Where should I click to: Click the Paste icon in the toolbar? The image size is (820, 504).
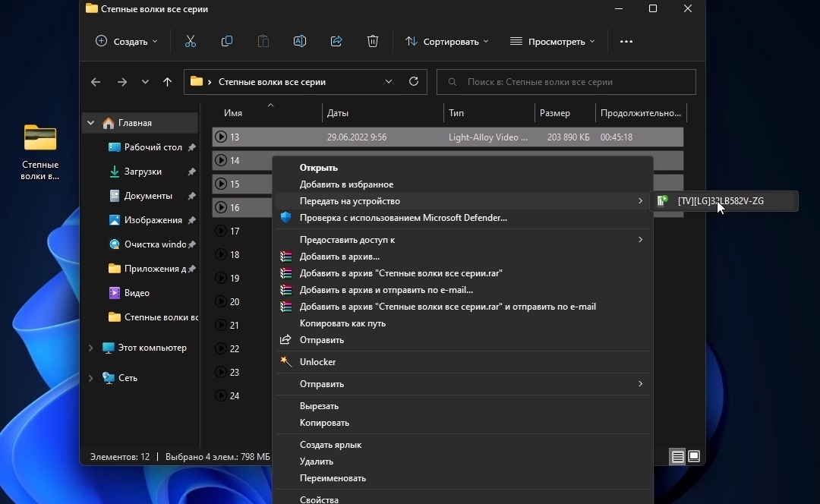(x=263, y=41)
